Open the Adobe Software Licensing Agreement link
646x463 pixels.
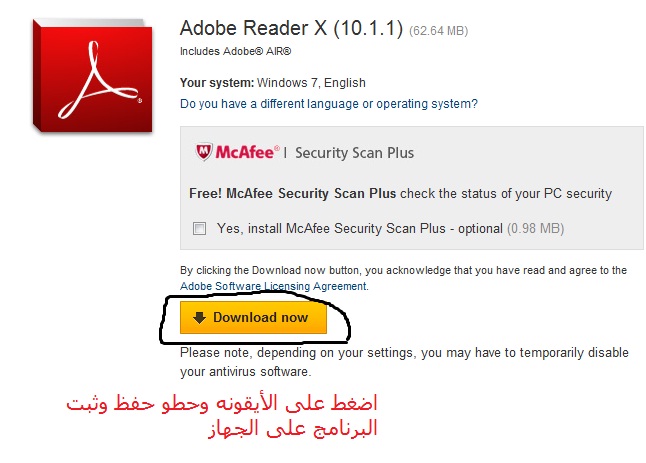pyautogui.click(x=274, y=286)
